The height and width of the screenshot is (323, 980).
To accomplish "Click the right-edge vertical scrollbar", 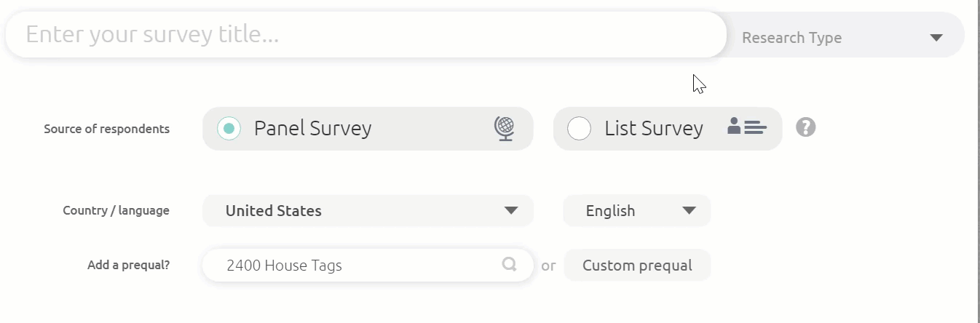I will point(977,160).
